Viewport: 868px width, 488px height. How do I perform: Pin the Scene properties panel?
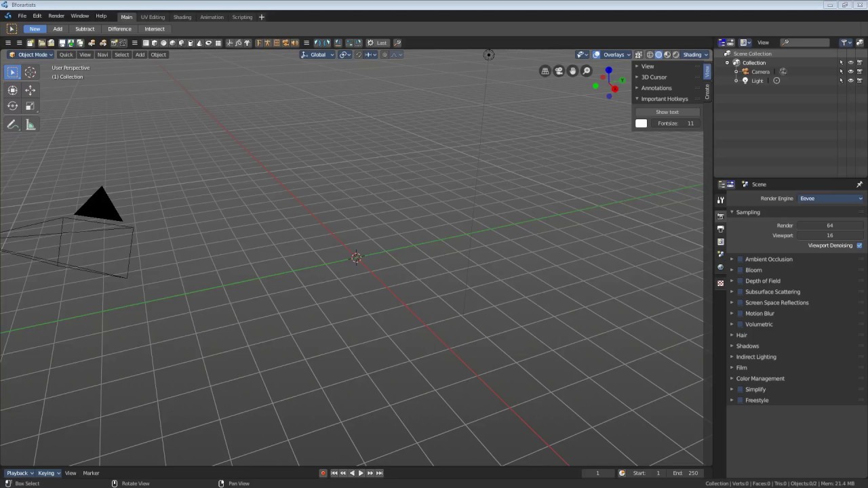859,184
